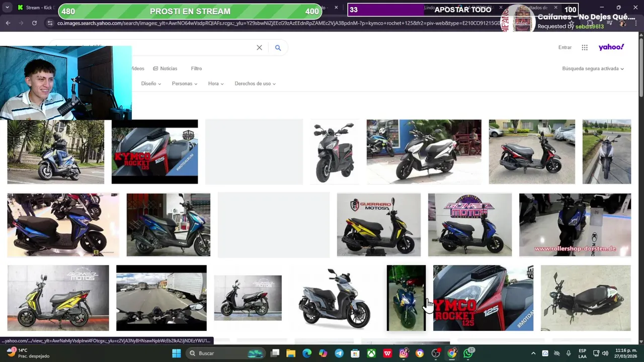Open blue scooter in showroom thumbnail
Image resolution: width=644 pixels, height=362 pixels.
pyautogui.click(x=63, y=225)
